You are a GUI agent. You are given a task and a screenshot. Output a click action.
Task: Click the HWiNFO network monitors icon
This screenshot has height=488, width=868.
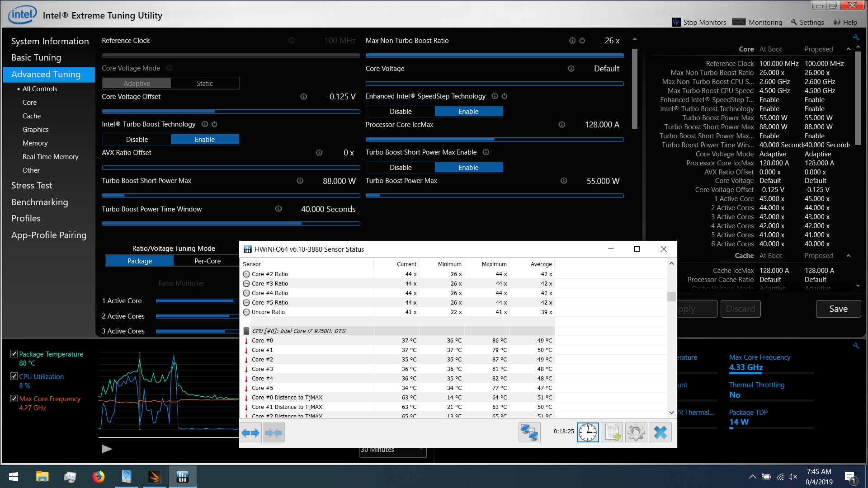529,433
